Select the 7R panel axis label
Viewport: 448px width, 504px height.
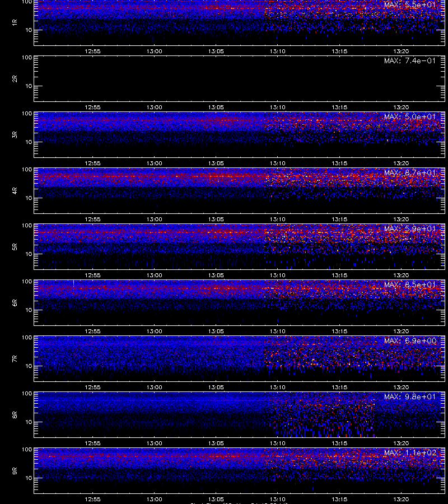point(15,358)
